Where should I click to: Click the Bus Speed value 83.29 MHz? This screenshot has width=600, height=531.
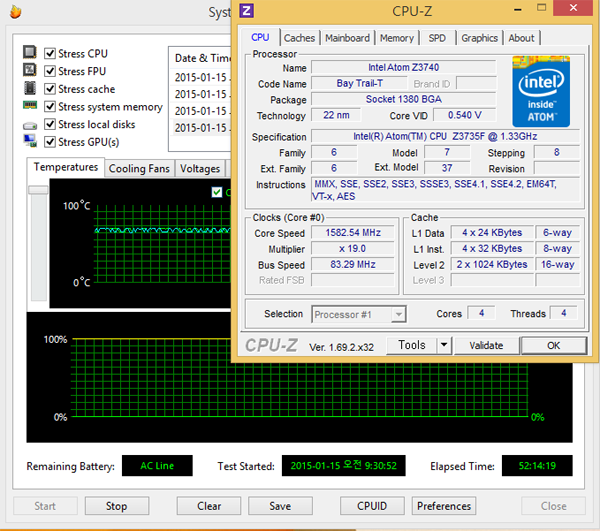(352, 264)
